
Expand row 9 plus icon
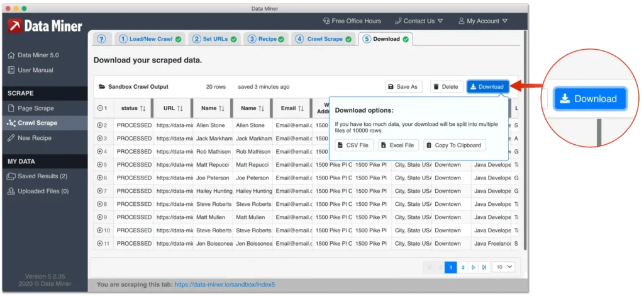click(100, 217)
